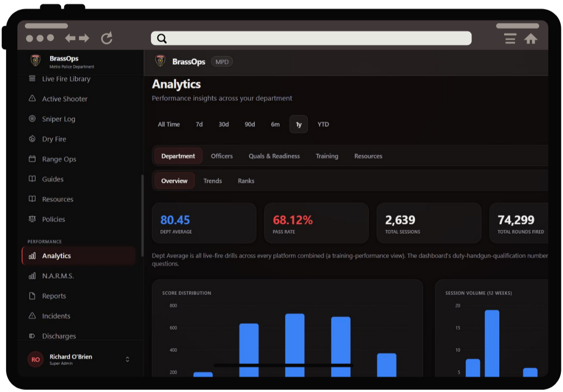Viewport: 563px width, 392px height.
Task: Open the Trends sub-tab
Action: (x=212, y=181)
